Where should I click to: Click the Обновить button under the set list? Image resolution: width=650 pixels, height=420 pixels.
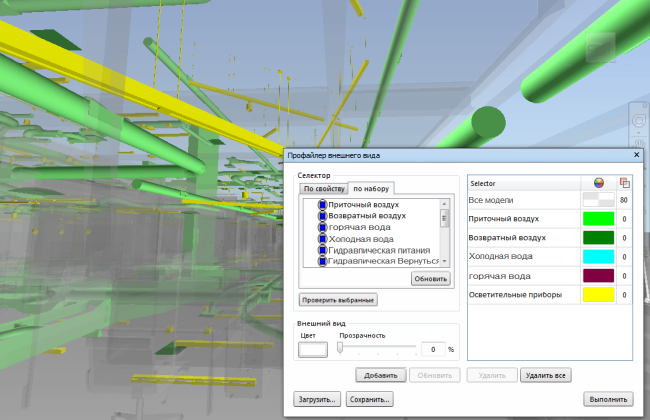pyautogui.click(x=431, y=279)
